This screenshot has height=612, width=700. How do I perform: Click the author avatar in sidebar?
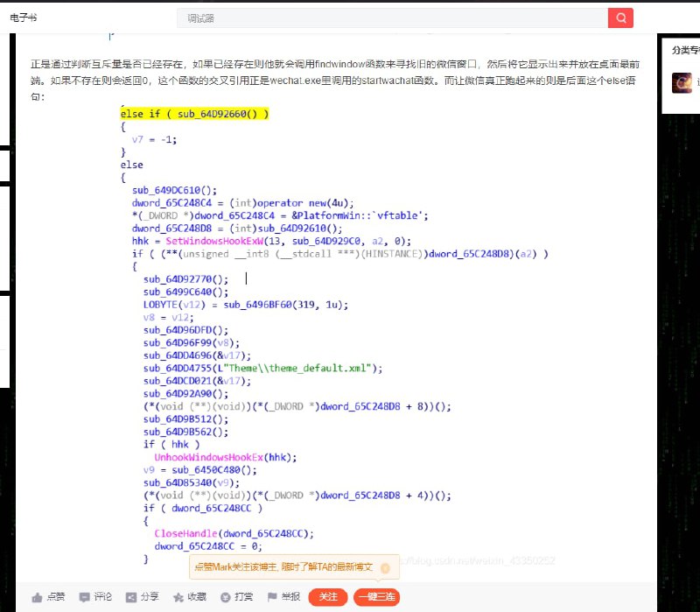(x=681, y=82)
